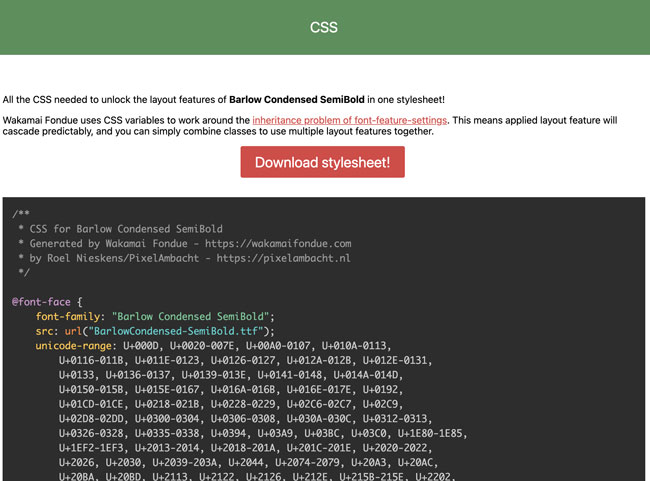
Task: Click the CSS heading in green banner
Action: [x=324, y=27]
